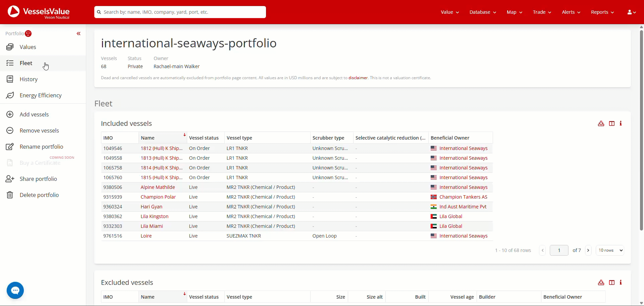Viewport: 644px width, 306px height.
Task: Export Included vessels via the download icon
Action: pyautogui.click(x=601, y=123)
